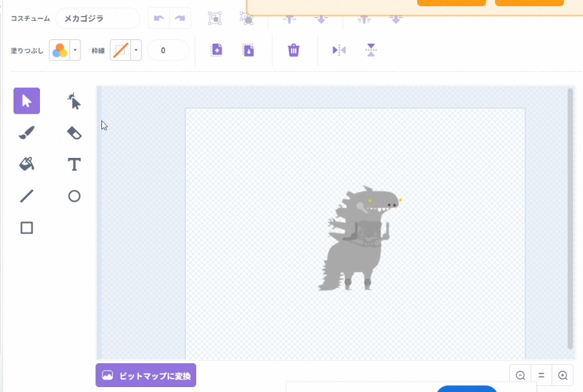The image size is (583, 392).
Task: Select the Reshape tool
Action: (x=74, y=101)
